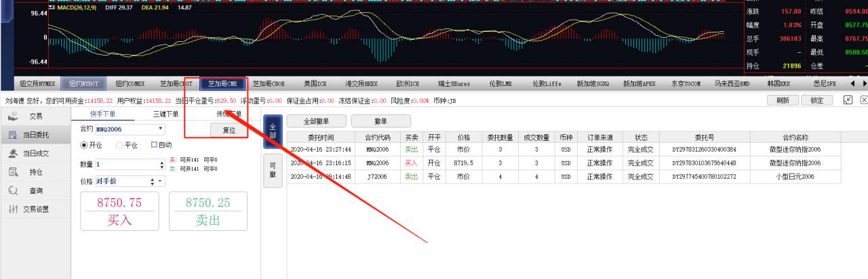Click the 锁定 lock button
This screenshot has height=279, width=868.
pos(817,100)
